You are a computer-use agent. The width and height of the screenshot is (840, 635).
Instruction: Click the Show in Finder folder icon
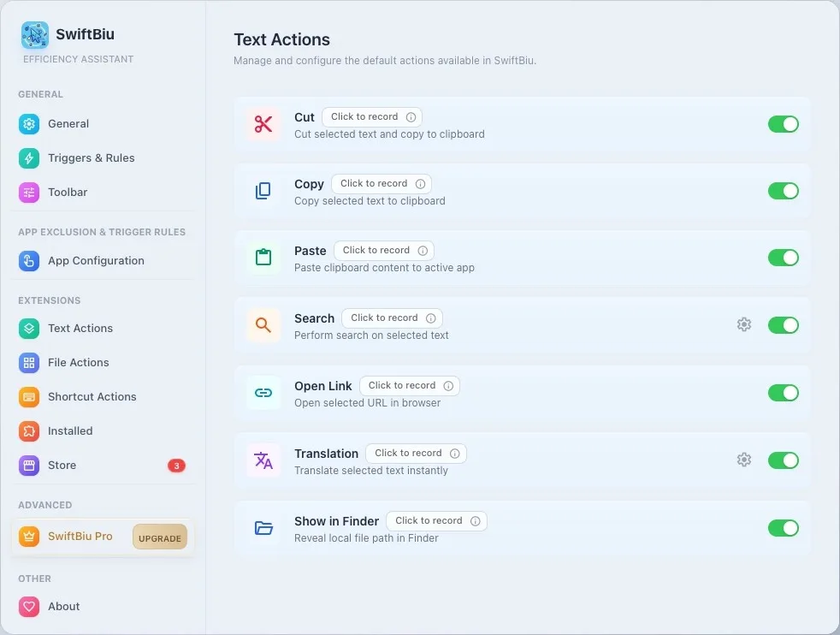point(263,528)
